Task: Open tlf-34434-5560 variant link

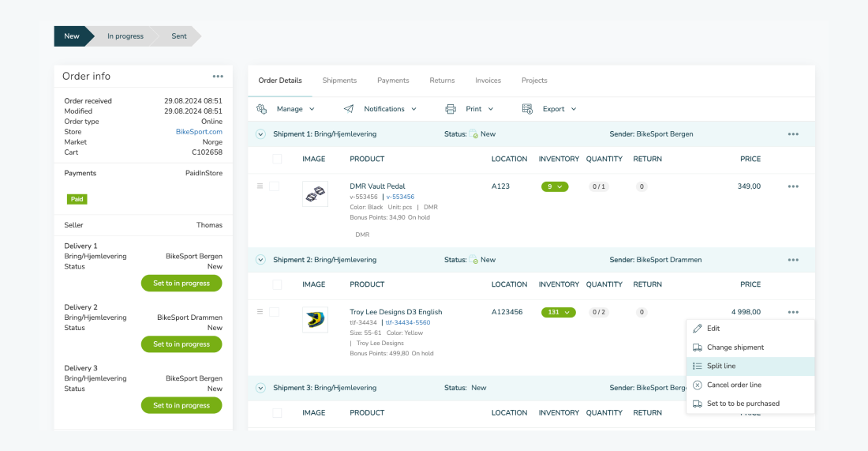Action: (408, 322)
